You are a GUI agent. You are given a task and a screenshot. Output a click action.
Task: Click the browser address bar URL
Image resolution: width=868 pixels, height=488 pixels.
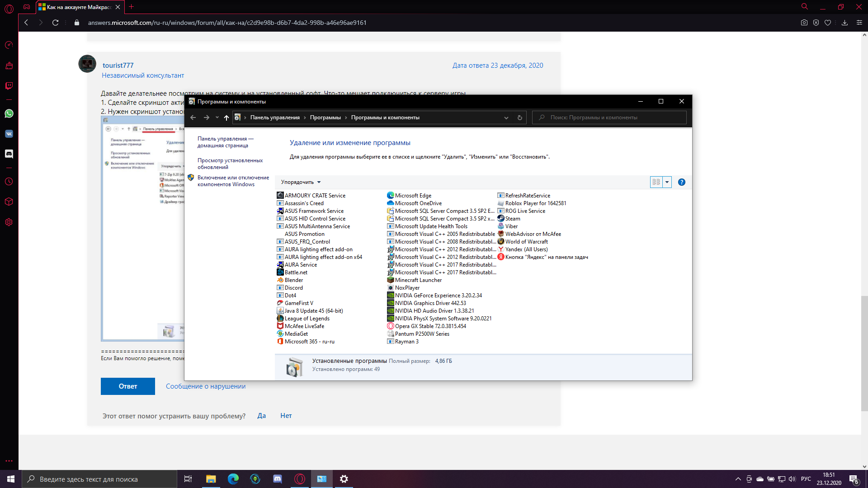click(x=227, y=23)
